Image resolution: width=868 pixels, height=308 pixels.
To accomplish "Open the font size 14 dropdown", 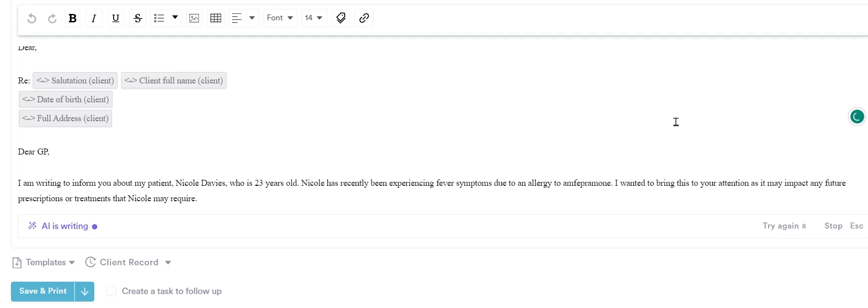I will (x=313, y=18).
